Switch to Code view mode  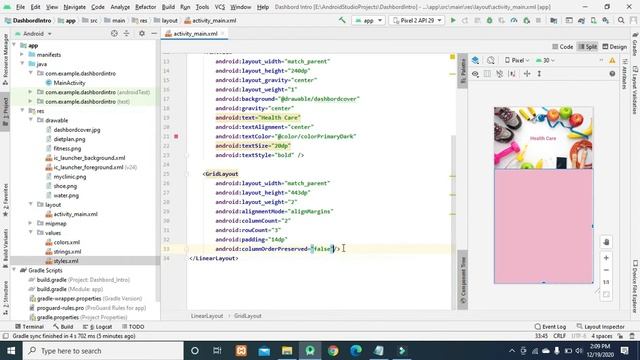pyautogui.click(x=562, y=47)
